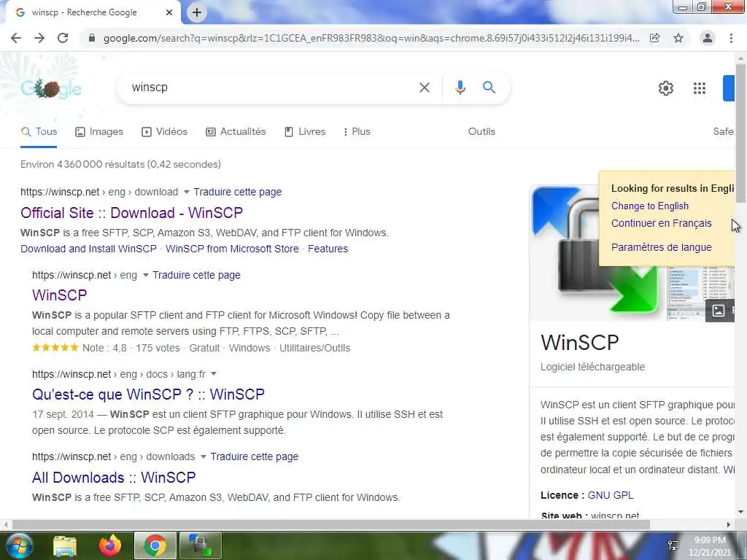Expand arrow beside winscp.net › eng result
Viewport: 747px width, 560px height.
click(x=146, y=275)
